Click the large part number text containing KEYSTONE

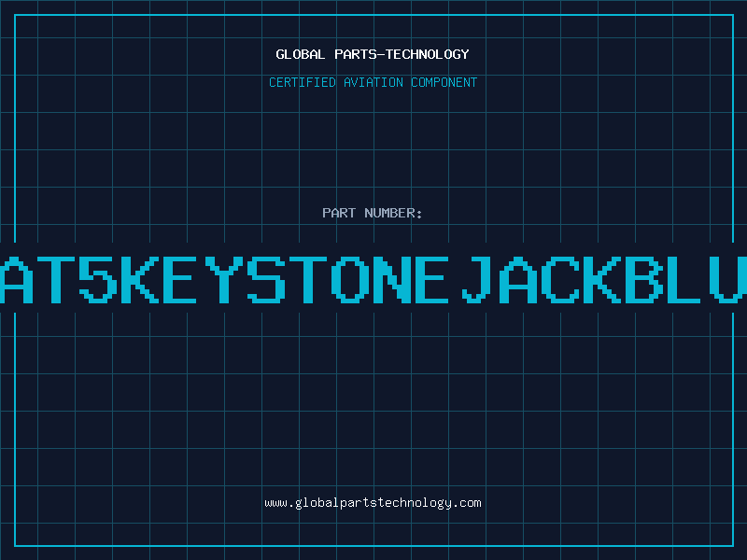[373, 279]
